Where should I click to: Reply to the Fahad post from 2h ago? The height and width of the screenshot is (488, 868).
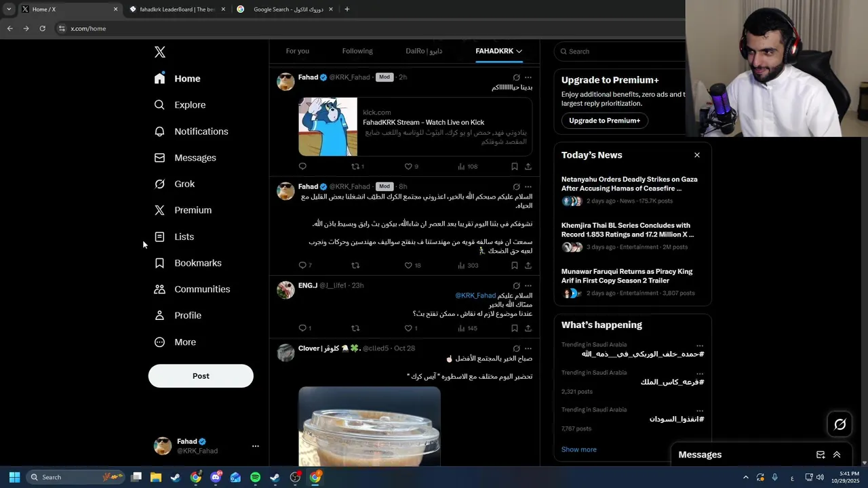[302, 166]
